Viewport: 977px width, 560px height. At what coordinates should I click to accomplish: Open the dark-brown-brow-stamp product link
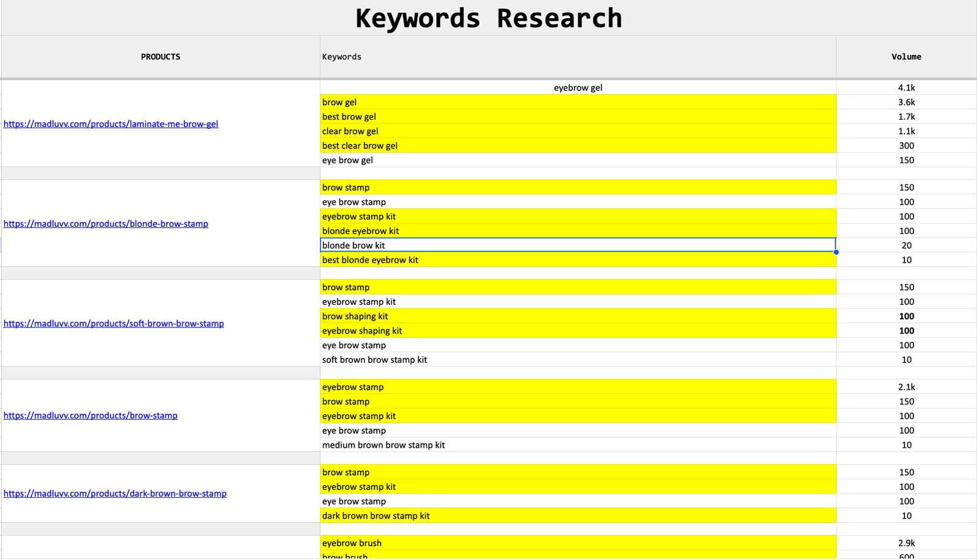[x=115, y=493]
